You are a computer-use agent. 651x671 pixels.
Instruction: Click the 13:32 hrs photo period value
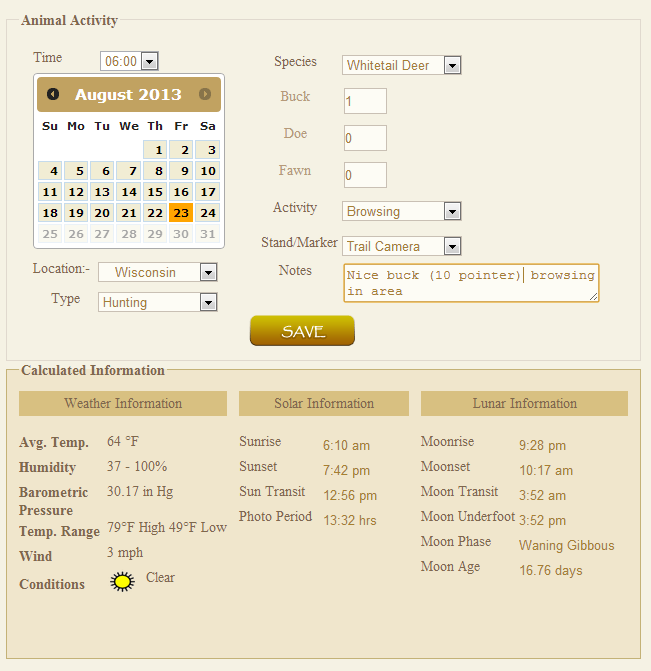tap(350, 520)
